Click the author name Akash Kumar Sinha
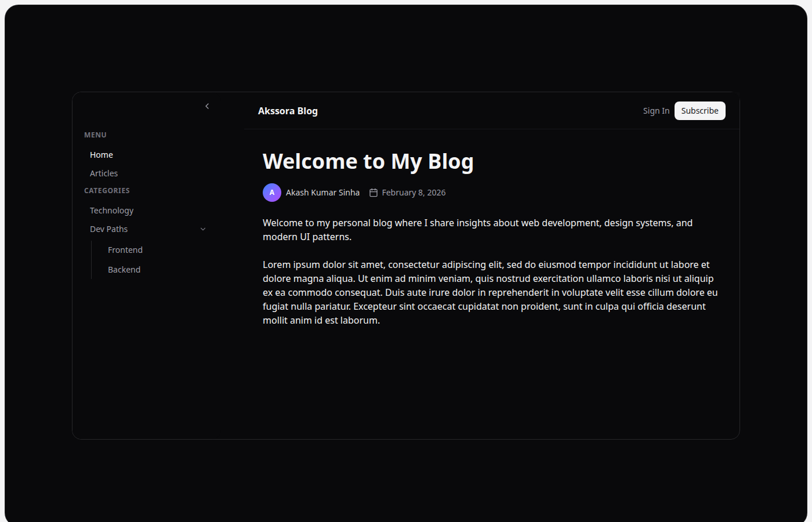 (x=322, y=193)
